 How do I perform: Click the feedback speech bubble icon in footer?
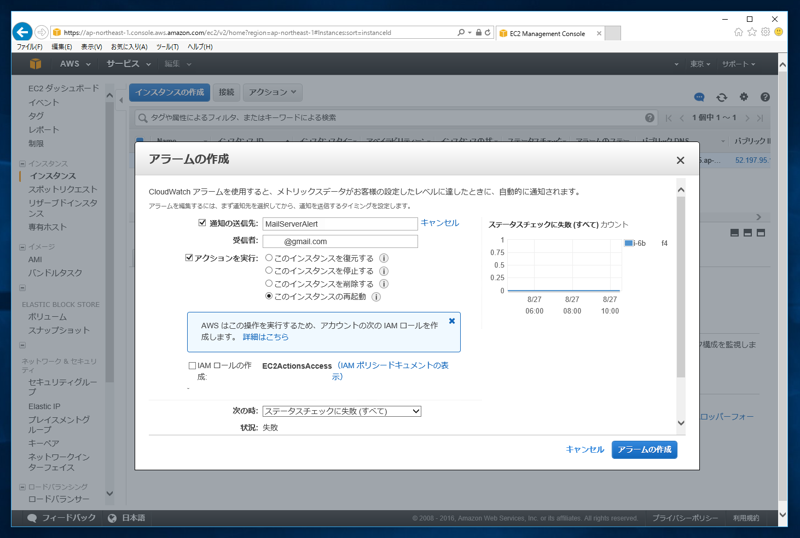coord(32,518)
